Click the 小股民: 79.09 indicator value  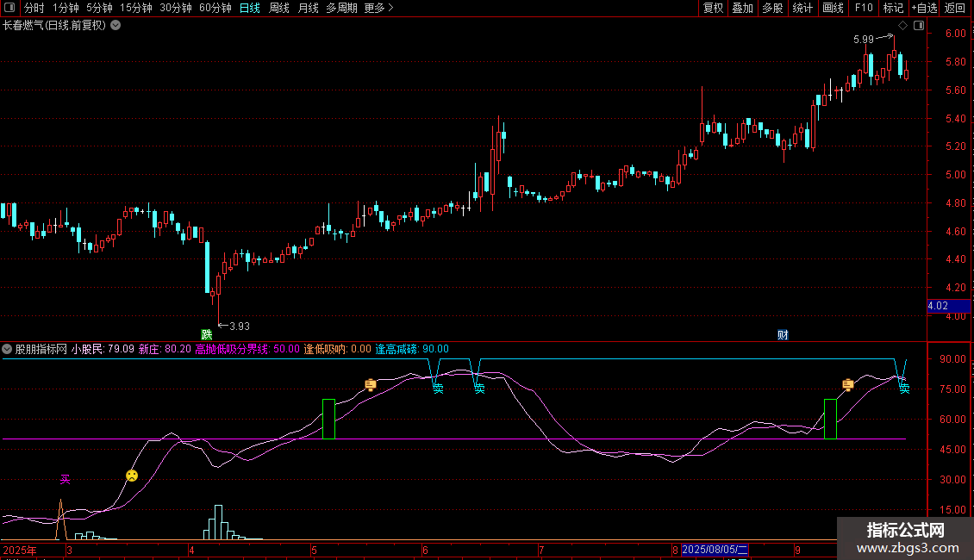point(103,349)
